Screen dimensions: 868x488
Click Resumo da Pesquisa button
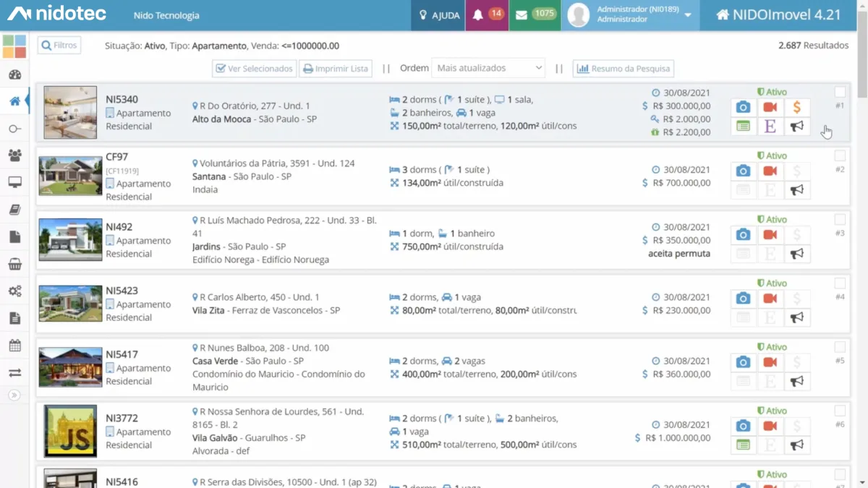point(624,69)
